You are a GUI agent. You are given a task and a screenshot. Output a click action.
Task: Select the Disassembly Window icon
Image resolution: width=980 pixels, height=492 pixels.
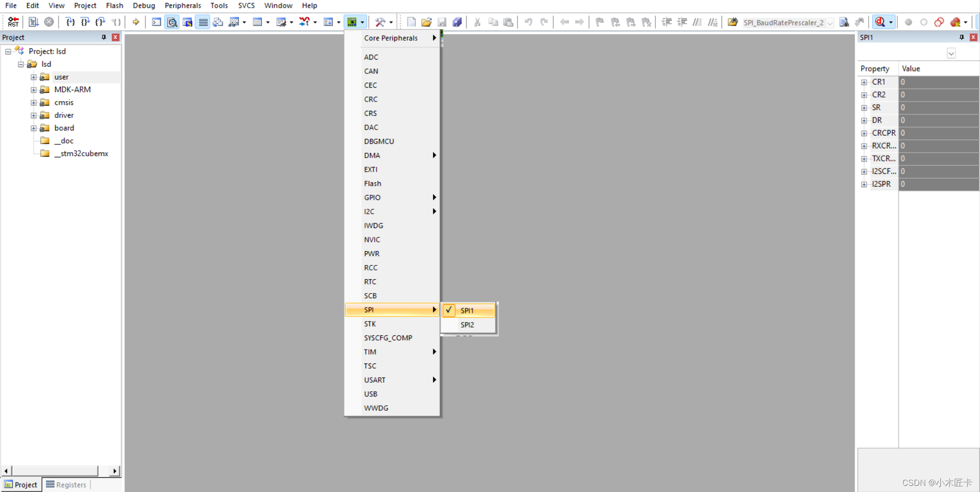pos(172,22)
